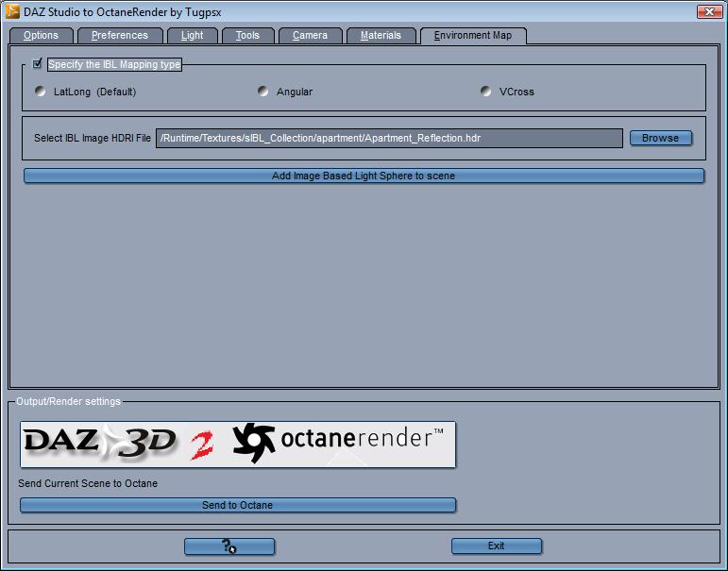
Task: Toggle Specify the IBL Mapping type checkbox
Action: [x=37, y=63]
